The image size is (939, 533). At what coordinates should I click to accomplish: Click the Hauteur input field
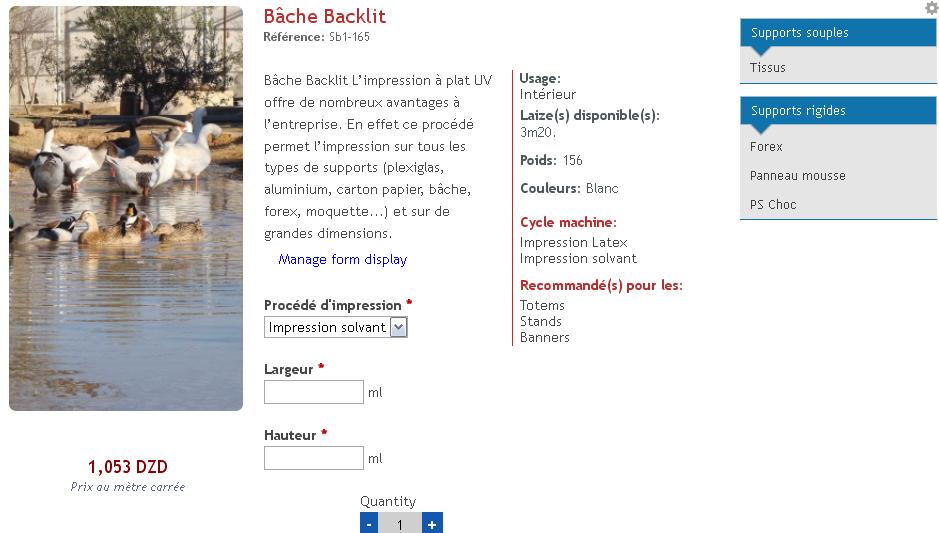[313, 458]
